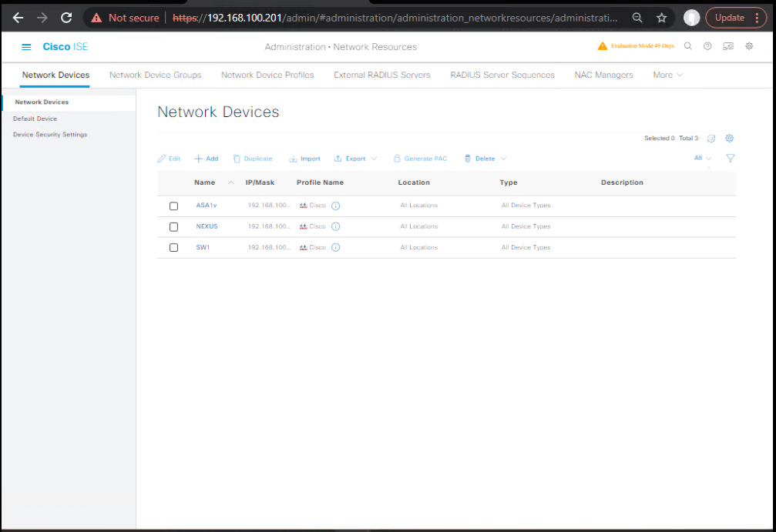The width and height of the screenshot is (776, 532).
Task: Open Device Security Settings in sidebar
Action: tap(50, 135)
